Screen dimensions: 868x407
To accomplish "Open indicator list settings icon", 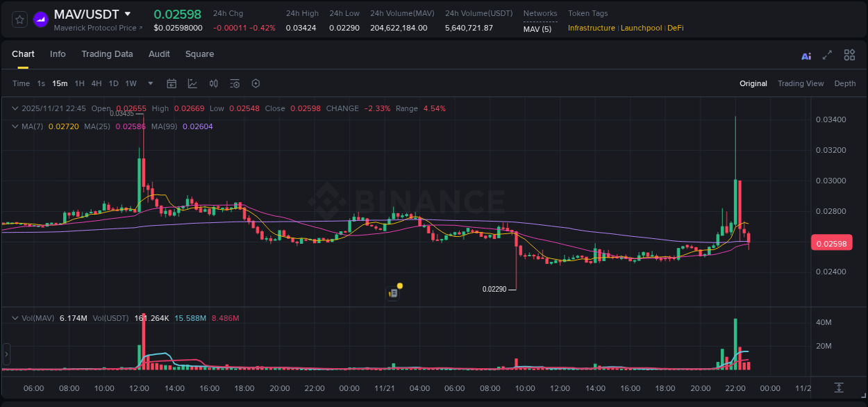I will click(x=235, y=83).
